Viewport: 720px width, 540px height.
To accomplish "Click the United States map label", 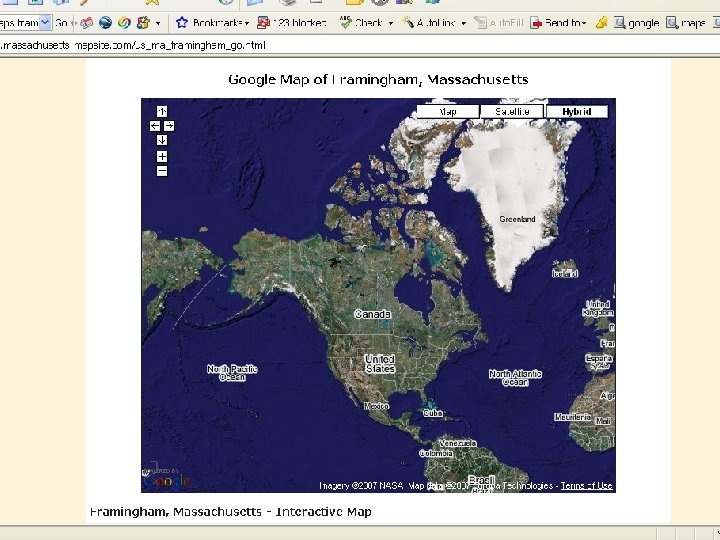I will (380, 364).
